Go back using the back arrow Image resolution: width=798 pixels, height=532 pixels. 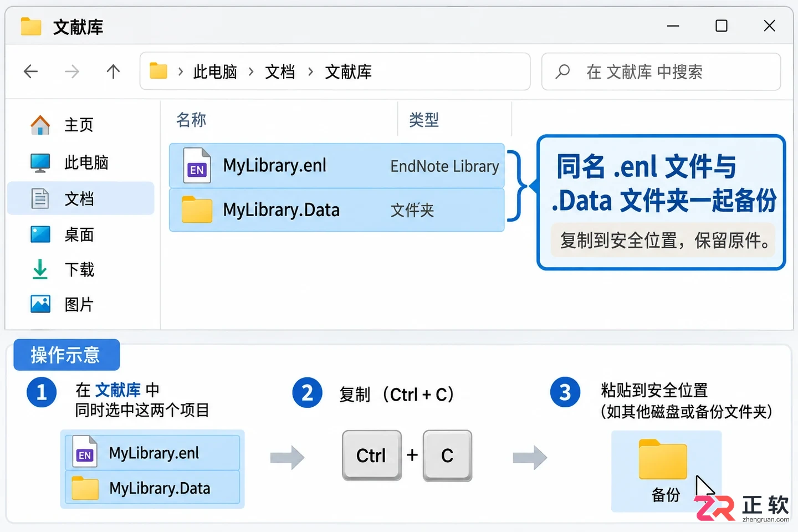point(31,71)
